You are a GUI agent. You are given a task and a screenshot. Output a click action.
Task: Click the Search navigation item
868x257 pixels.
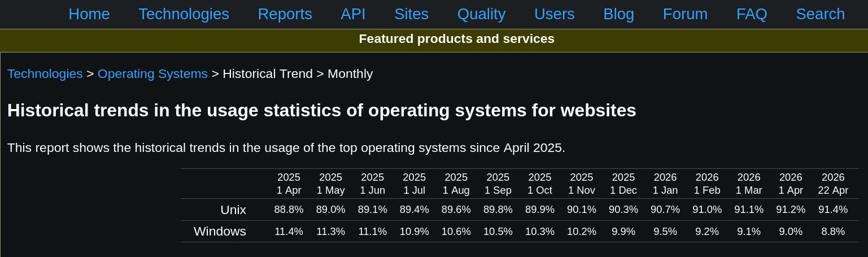[820, 14]
